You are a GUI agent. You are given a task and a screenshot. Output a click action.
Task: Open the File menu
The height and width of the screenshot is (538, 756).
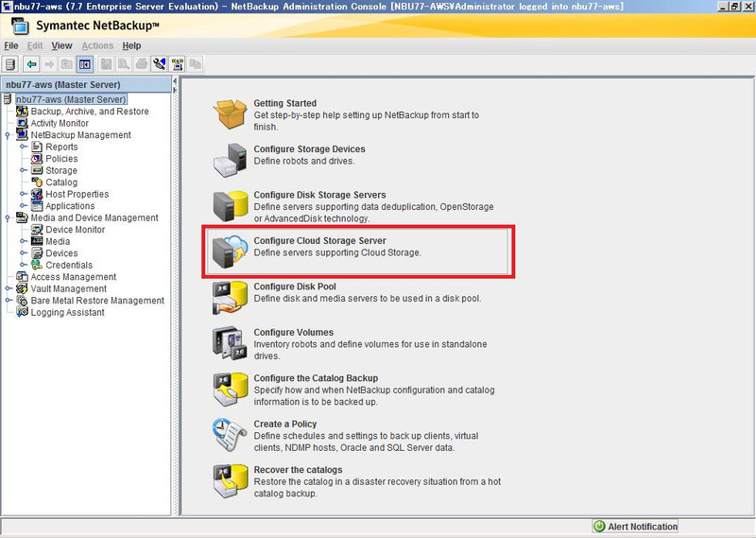(x=11, y=45)
